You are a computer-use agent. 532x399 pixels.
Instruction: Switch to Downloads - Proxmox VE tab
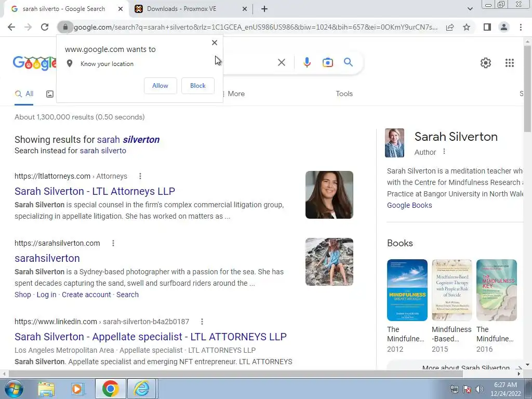point(191,9)
